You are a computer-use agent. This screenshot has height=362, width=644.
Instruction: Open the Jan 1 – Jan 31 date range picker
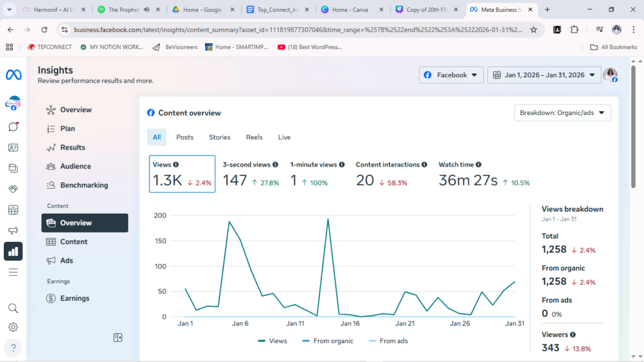point(544,75)
